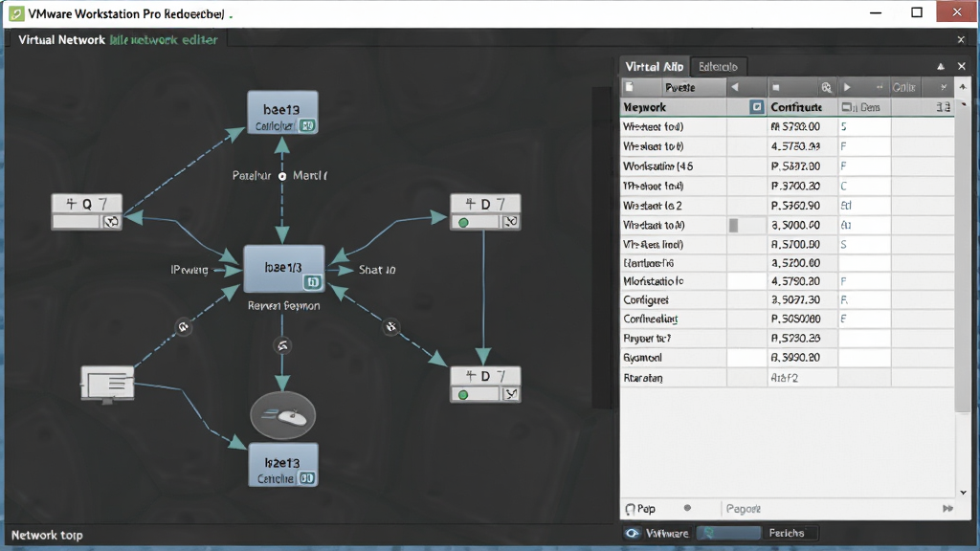The width and height of the screenshot is (980, 551).
Task: Click the value 'P.5050060' in the table
Action: (795, 320)
